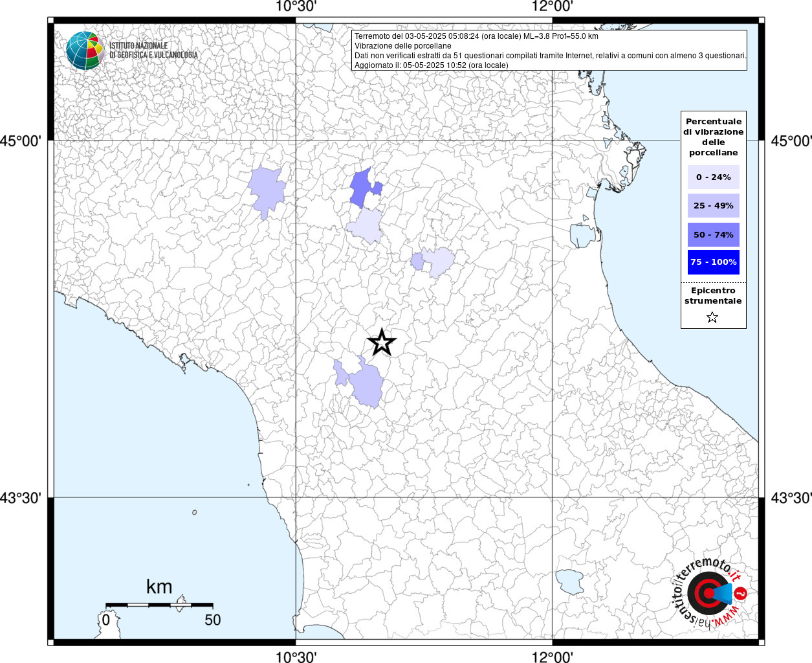This screenshot has height=663, width=812.
Task: Click the INGV globe logo
Action: (x=85, y=51)
